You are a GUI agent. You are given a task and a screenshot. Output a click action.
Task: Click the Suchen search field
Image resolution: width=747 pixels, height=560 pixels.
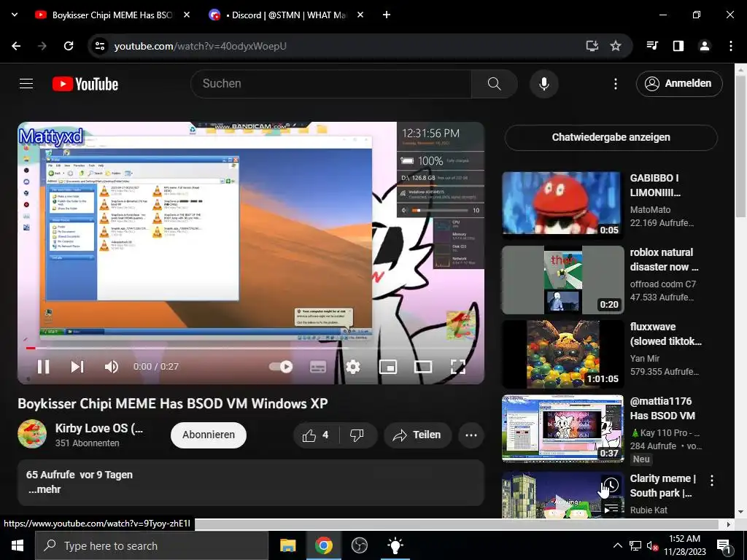coord(331,84)
